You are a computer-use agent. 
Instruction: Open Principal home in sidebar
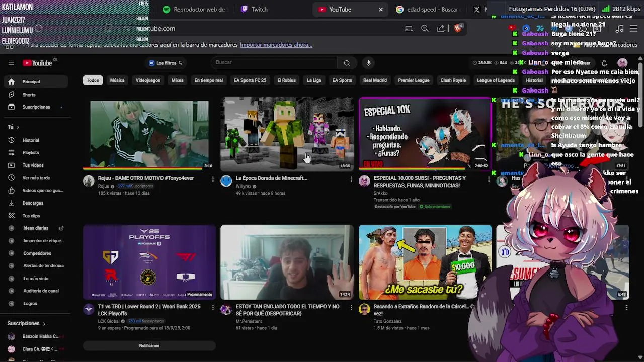tap(35, 81)
